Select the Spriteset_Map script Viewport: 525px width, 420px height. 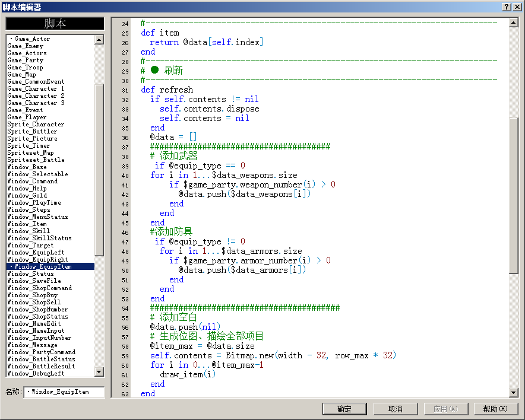pos(50,153)
